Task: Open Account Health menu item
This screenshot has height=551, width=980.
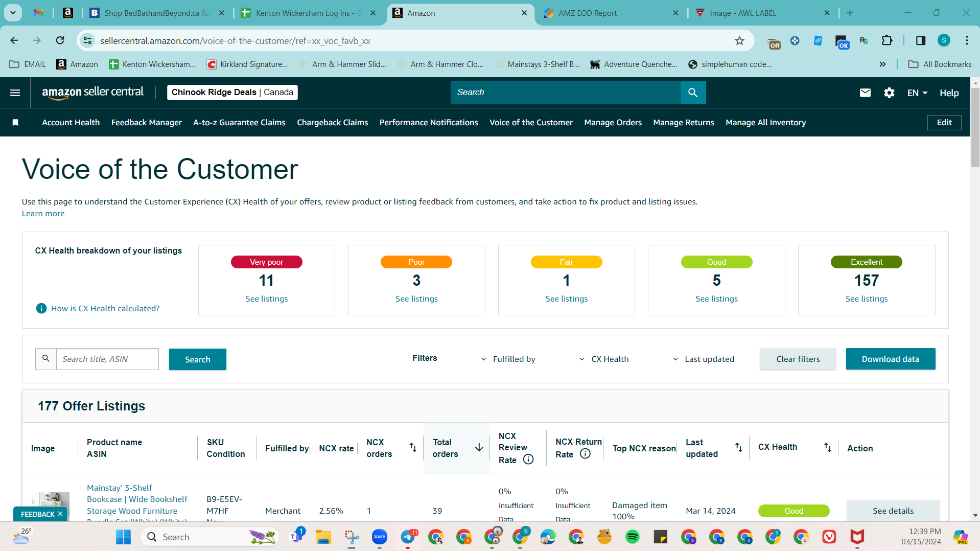Action: (x=71, y=123)
